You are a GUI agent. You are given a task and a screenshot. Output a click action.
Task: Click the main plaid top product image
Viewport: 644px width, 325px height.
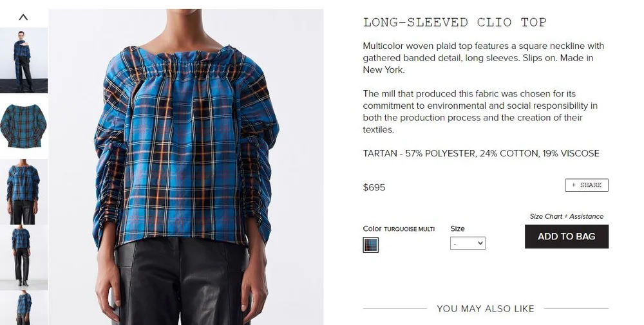pyautogui.click(x=186, y=167)
